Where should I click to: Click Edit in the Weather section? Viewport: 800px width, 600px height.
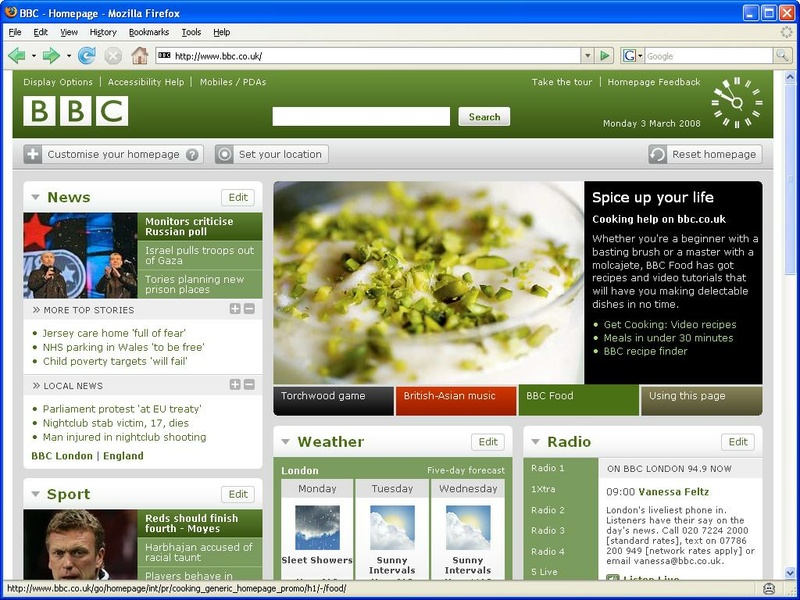pyautogui.click(x=488, y=442)
